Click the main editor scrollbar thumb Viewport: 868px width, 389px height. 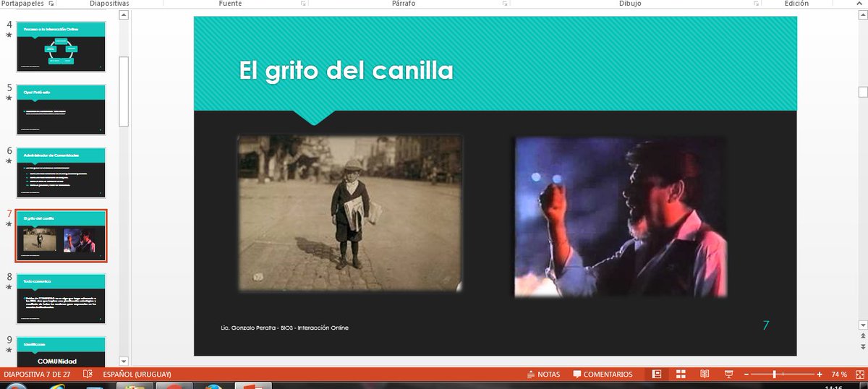(x=862, y=92)
